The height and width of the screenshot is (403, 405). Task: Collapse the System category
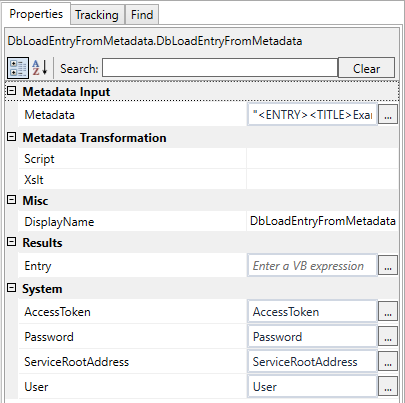(x=12, y=288)
